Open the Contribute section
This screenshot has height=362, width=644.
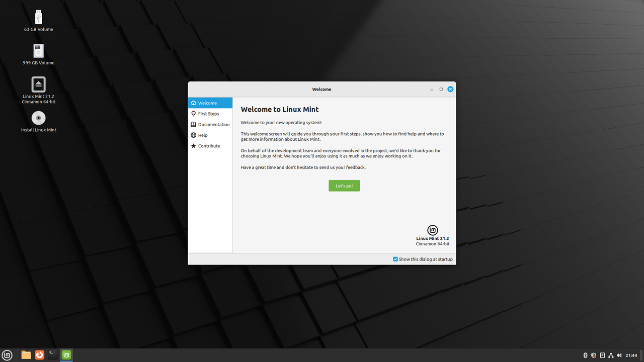pyautogui.click(x=210, y=146)
